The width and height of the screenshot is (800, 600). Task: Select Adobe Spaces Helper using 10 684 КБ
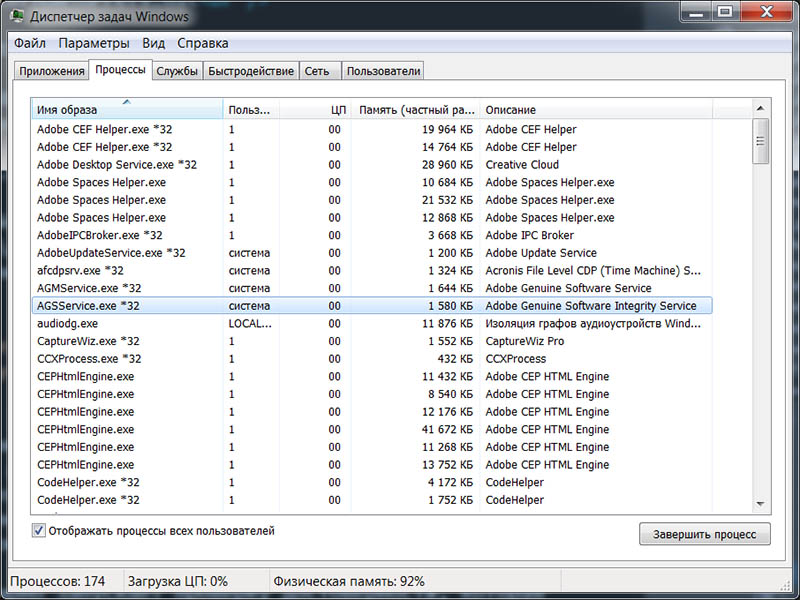371,182
